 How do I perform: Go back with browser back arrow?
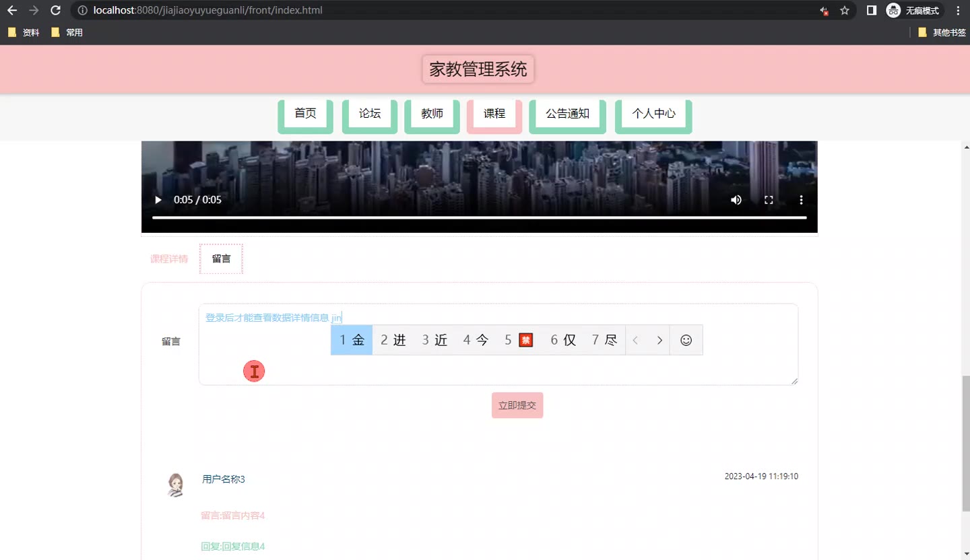(12, 10)
